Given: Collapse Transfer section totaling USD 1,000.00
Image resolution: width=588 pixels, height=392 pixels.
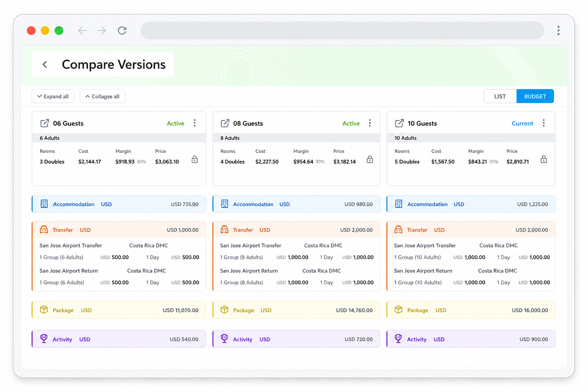Looking at the screenshot, I should (119, 230).
